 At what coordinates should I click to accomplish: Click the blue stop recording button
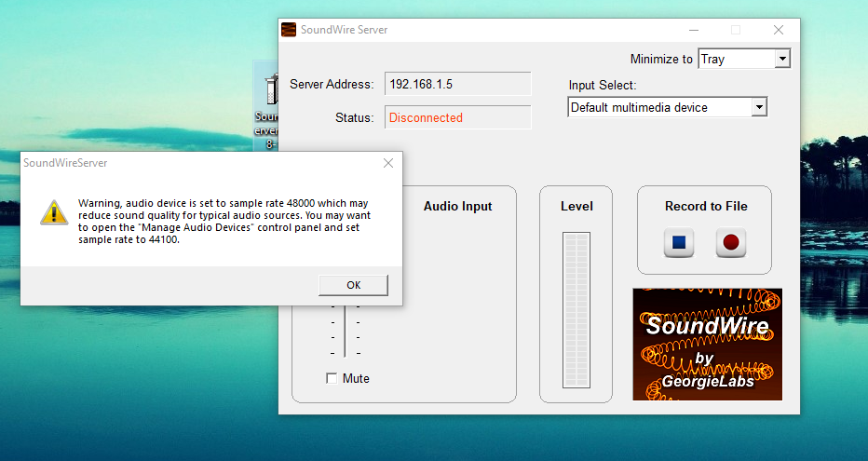point(679,242)
